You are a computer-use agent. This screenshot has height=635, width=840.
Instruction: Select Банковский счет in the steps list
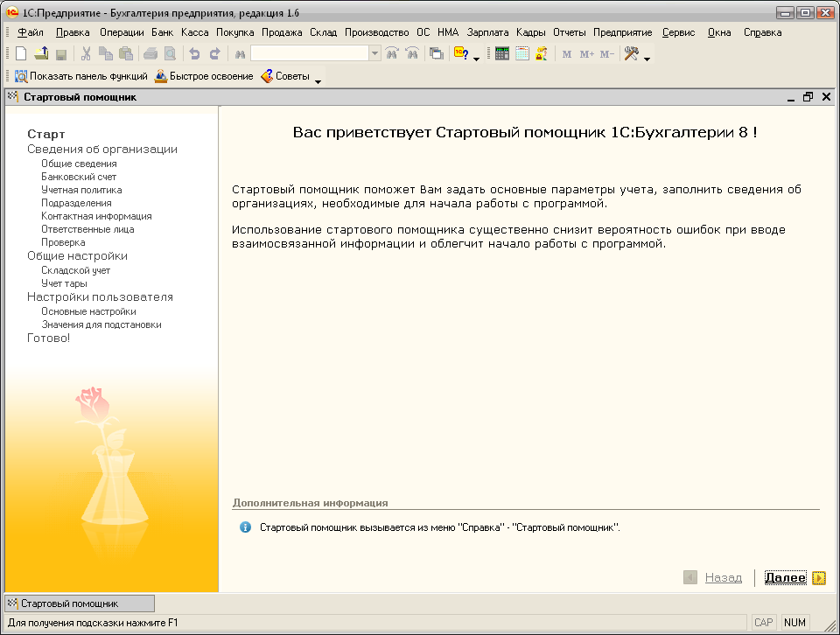coord(79,177)
